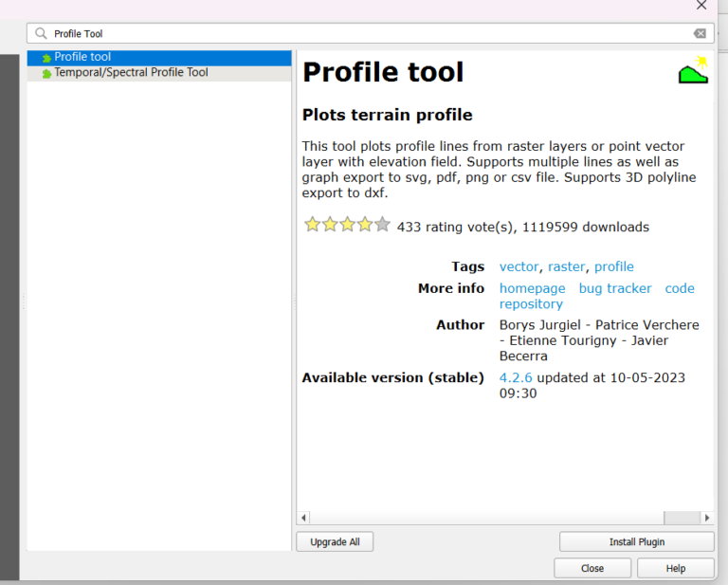Click the search magnifier icon
Screen dimensions: 728x585
41,33
